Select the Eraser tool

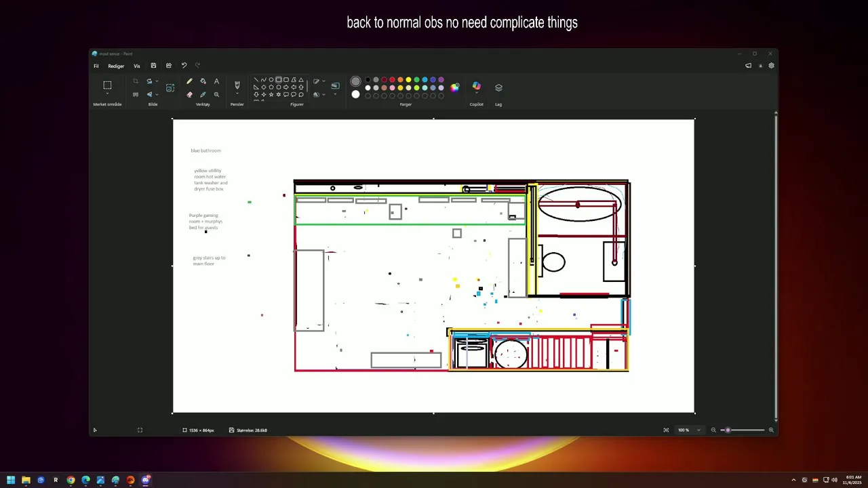tap(189, 94)
